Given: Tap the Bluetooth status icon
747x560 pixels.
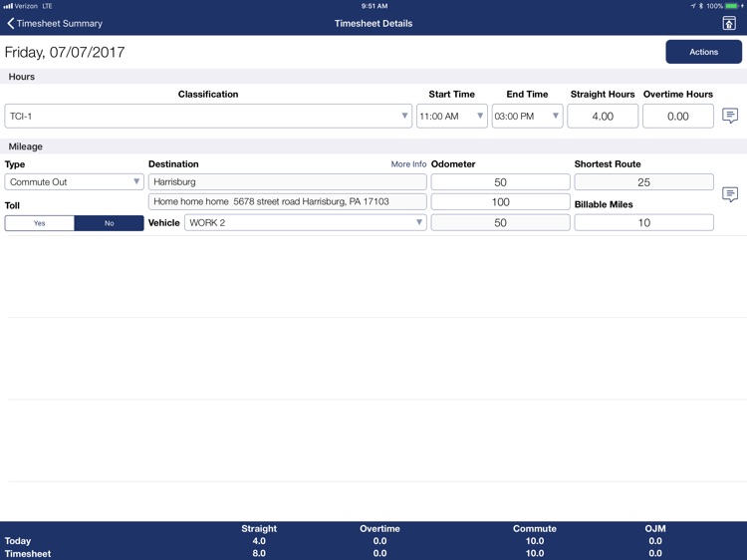Looking at the screenshot, I should (701, 6).
